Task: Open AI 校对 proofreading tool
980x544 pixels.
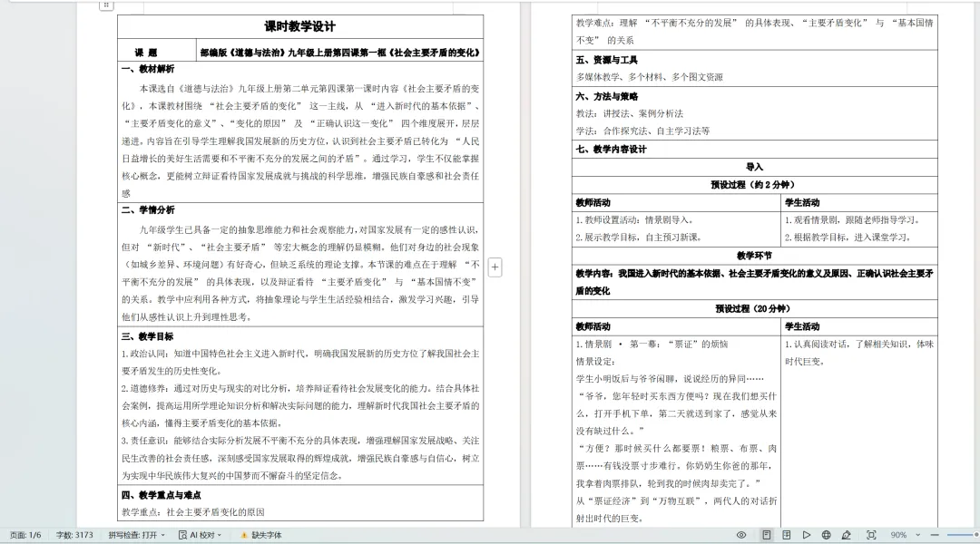Action: [x=196, y=535]
